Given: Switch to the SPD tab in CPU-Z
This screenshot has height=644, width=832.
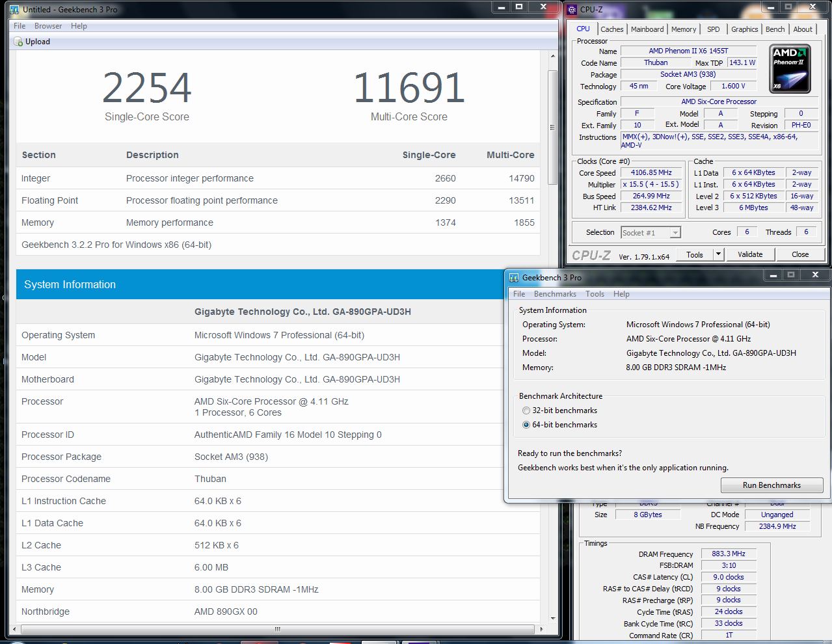Looking at the screenshot, I should coord(713,29).
